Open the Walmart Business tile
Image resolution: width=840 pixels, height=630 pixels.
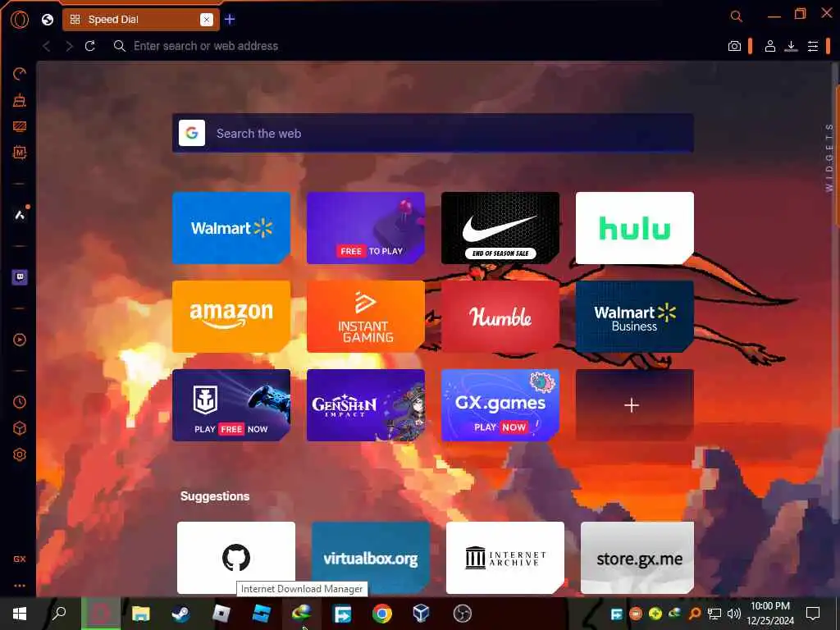(x=635, y=317)
